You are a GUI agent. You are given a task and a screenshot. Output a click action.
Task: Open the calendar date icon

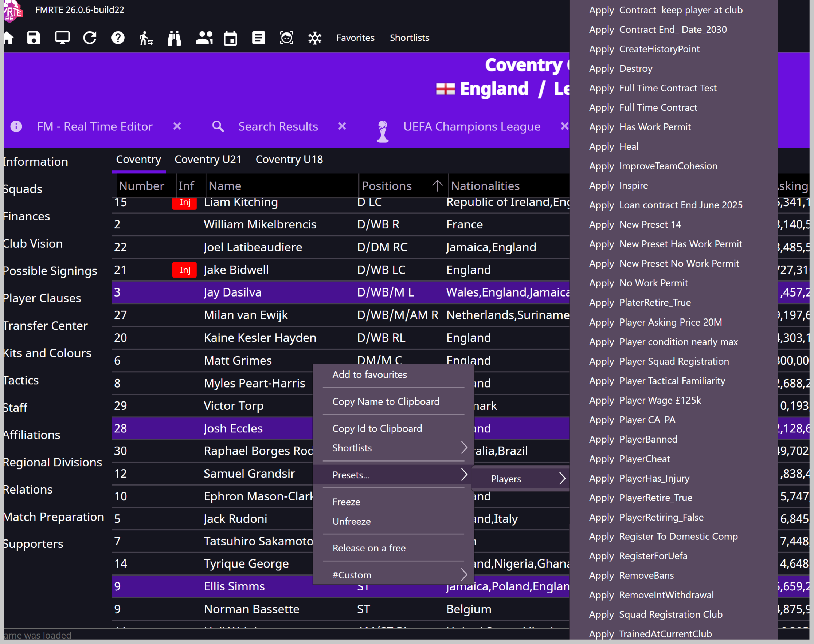tap(231, 38)
